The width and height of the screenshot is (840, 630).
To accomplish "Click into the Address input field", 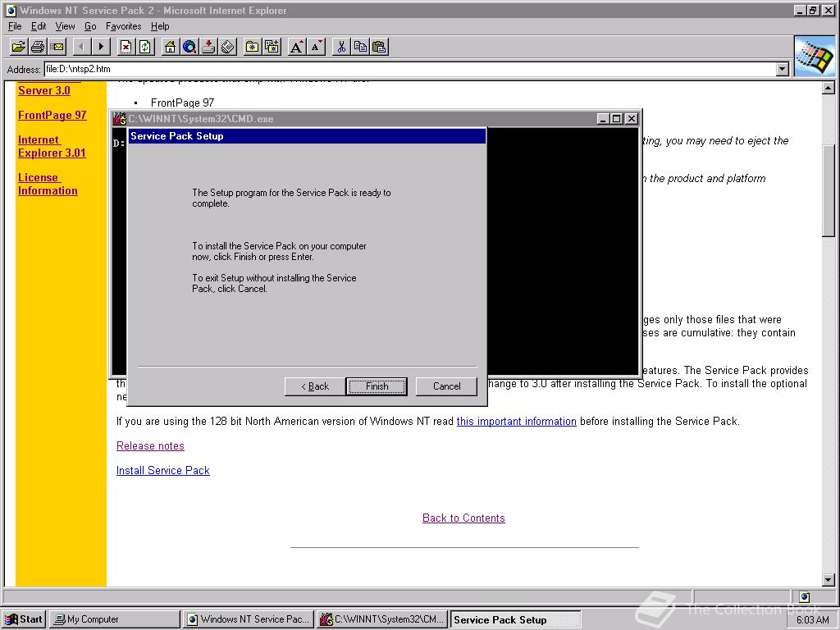I will (410, 69).
